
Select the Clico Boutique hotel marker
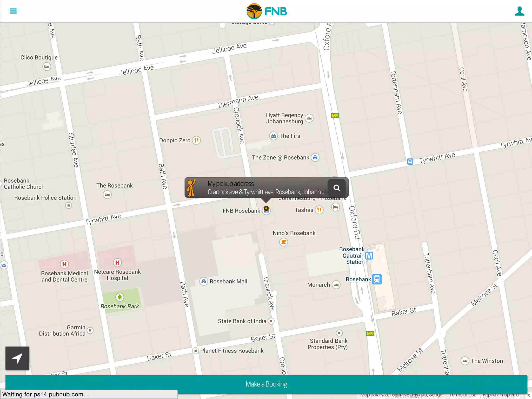click(x=47, y=66)
